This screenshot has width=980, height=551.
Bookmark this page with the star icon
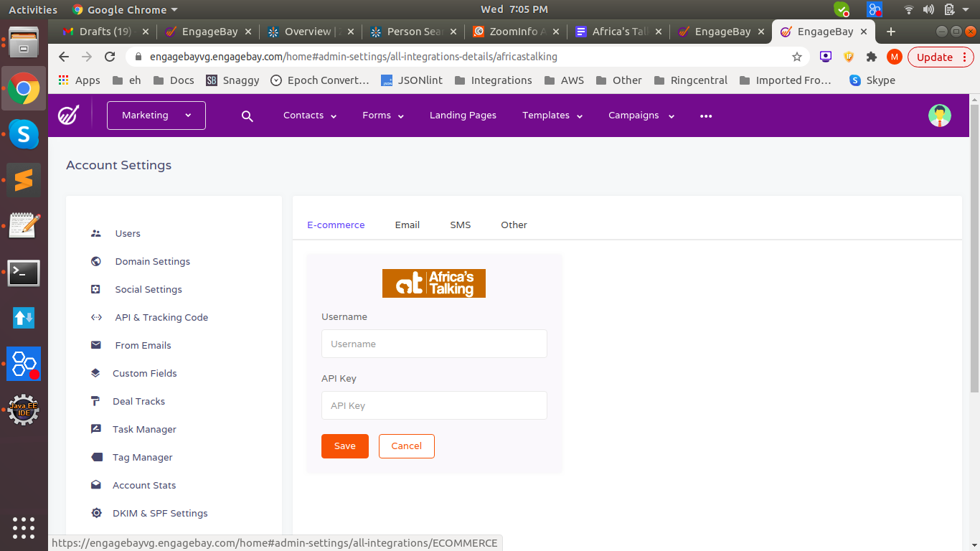pyautogui.click(x=796, y=57)
